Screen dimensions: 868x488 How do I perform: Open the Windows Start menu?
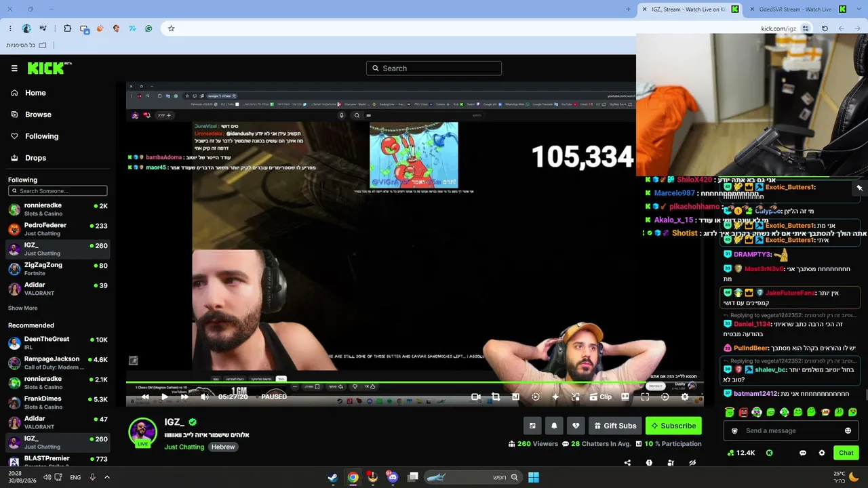(534, 477)
